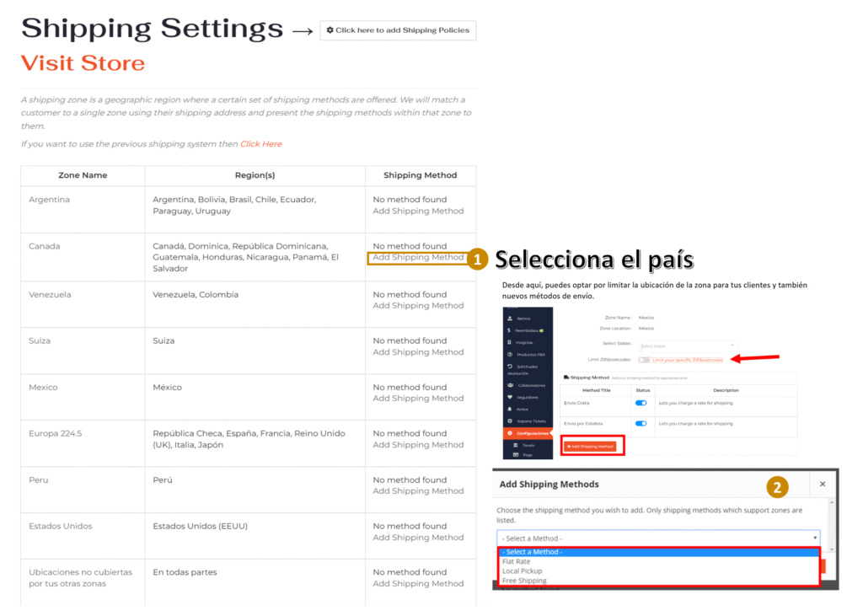This screenshot has height=616, width=863.
Task: Click Add Shipping Method for Canada
Action: point(418,258)
